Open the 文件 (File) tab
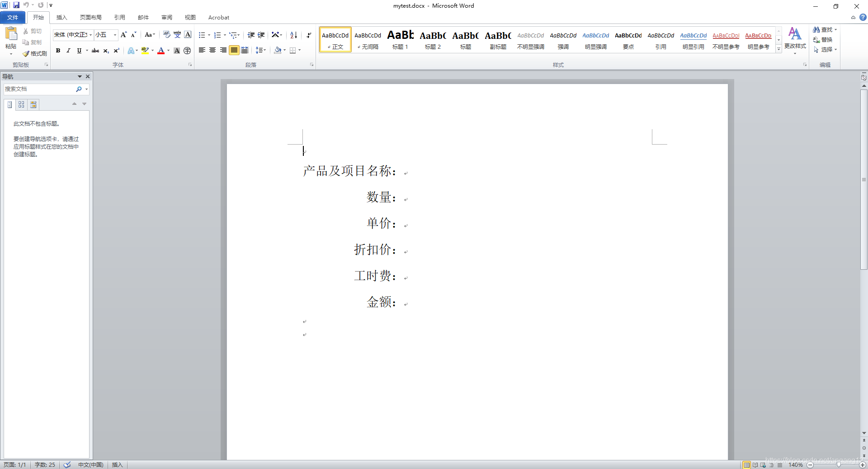The width and height of the screenshot is (868, 469). coord(13,18)
